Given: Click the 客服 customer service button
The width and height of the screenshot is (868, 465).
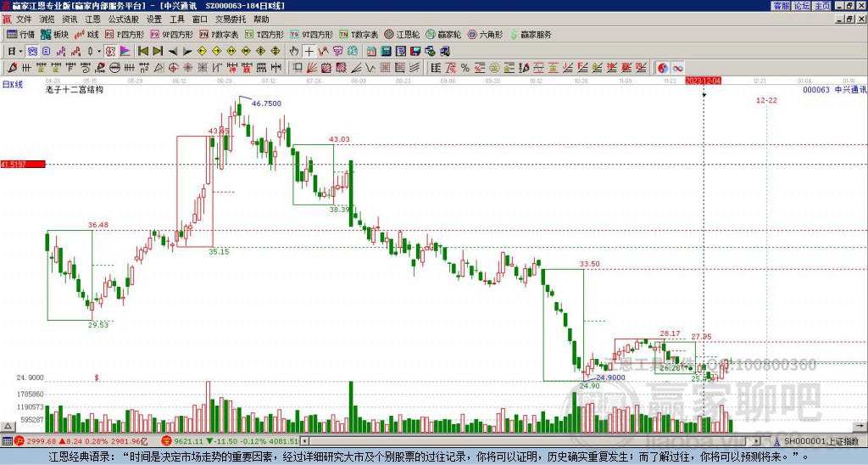Looking at the screenshot, I should 782,6.
